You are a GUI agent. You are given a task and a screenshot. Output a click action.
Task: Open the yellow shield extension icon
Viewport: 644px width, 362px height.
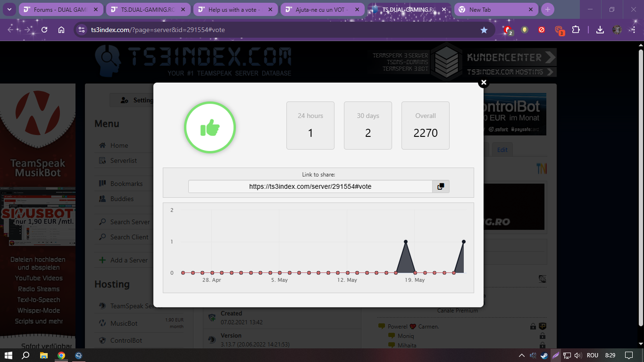click(525, 30)
